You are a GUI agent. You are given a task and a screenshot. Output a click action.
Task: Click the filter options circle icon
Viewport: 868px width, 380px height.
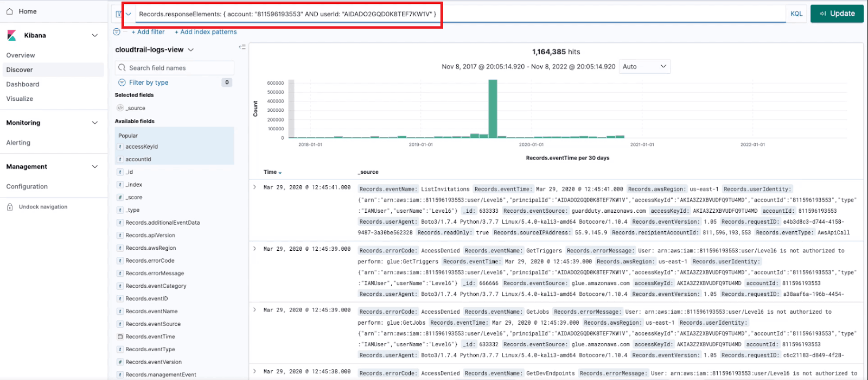[x=117, y=32]
